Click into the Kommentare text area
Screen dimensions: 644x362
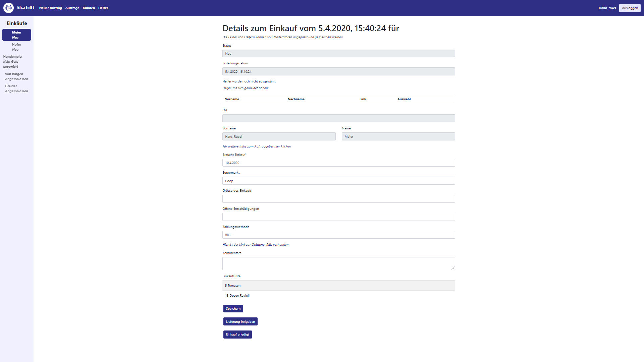[x=338, y=263]
